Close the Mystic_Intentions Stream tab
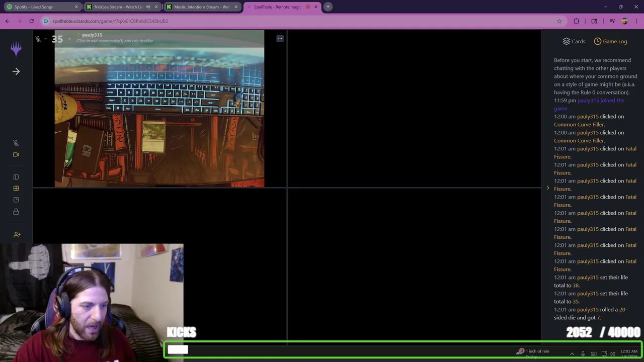The image size is (644, 362). click(236, 7)
